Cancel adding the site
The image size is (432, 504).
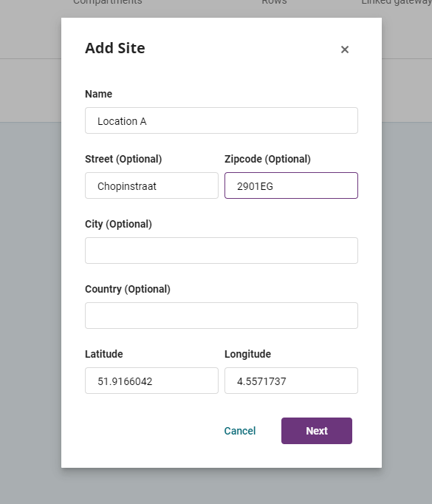pos(239,431)
